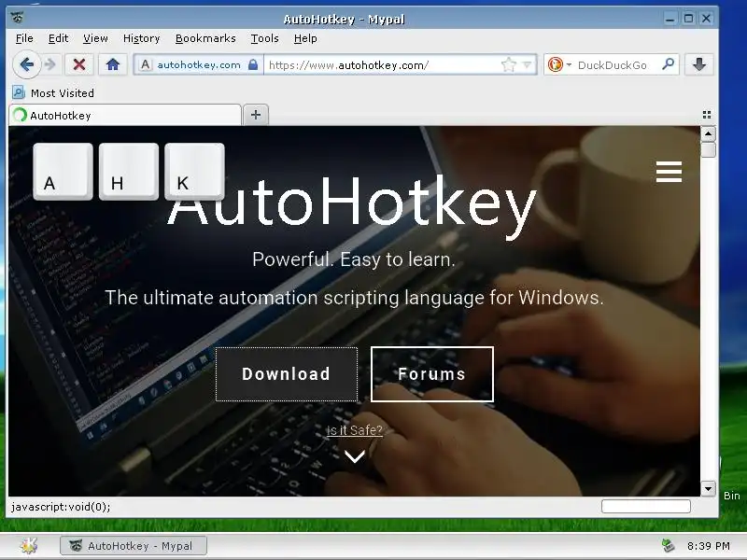Click the blue padlock security icon
The image size is (747, 560).
pyautogui.click(x=253, y=64)
